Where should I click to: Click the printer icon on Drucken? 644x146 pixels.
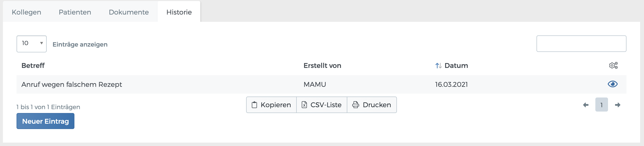[x=355, y=105]
